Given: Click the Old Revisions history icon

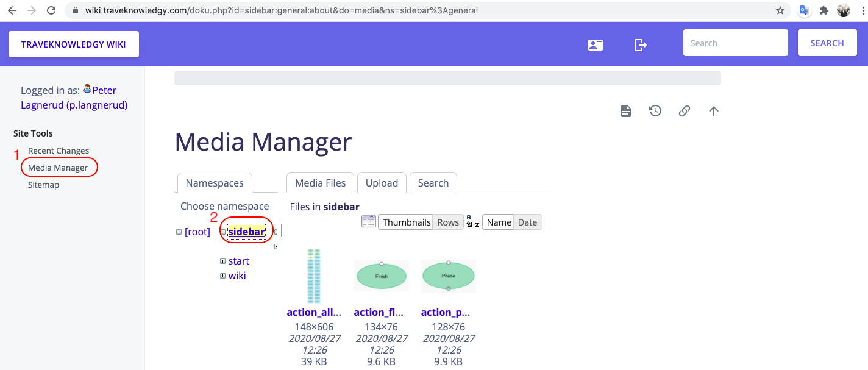Looking at the screenshot, I should [x=655, y=110].
